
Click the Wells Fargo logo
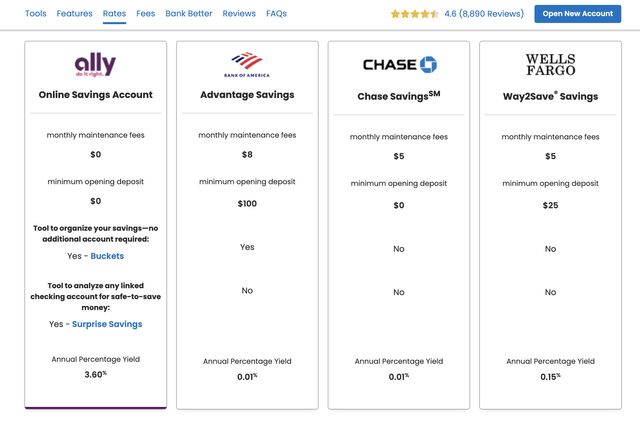(x=551, y=65)
